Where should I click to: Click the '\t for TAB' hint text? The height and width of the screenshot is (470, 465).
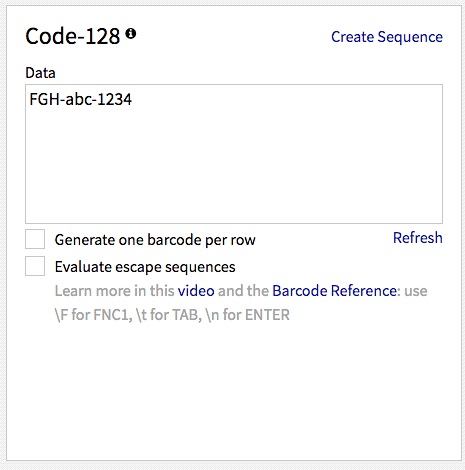pos(169,315)
